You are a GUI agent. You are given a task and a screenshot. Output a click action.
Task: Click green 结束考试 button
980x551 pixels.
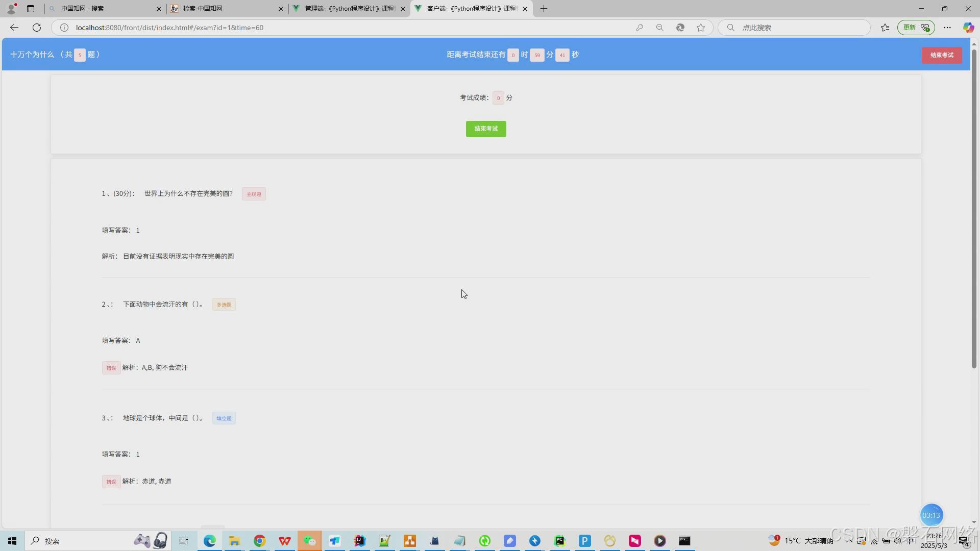(x=485, y=129)
